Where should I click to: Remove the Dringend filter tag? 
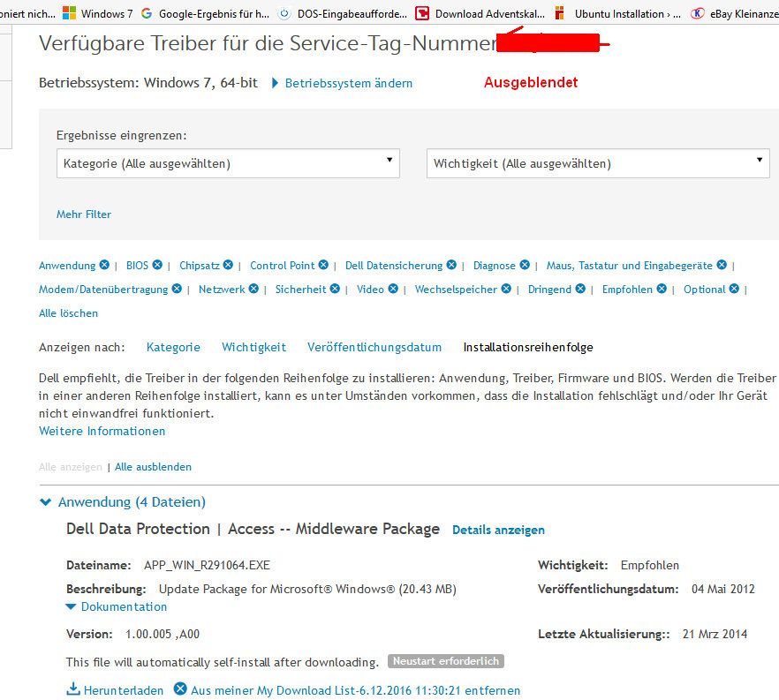pyautogui.click(x=580, y=289)
